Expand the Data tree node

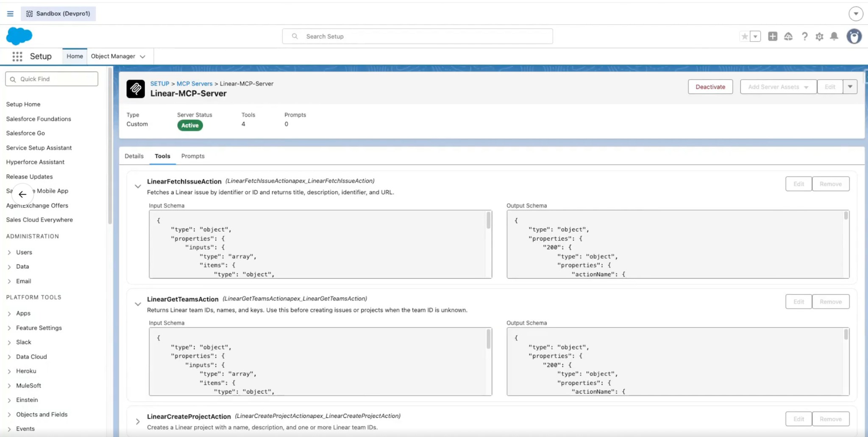(9, 267)
